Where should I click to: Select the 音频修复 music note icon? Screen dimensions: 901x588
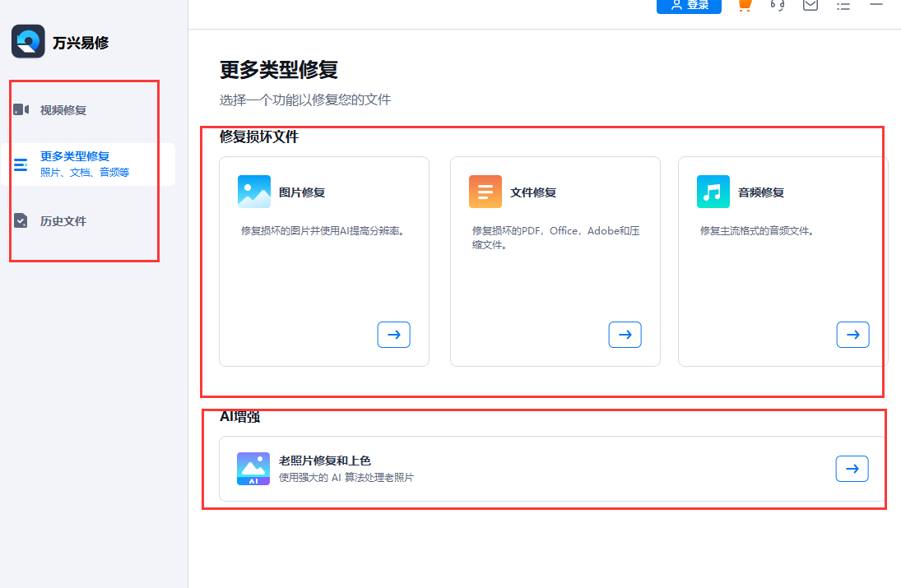click(713, 191)
